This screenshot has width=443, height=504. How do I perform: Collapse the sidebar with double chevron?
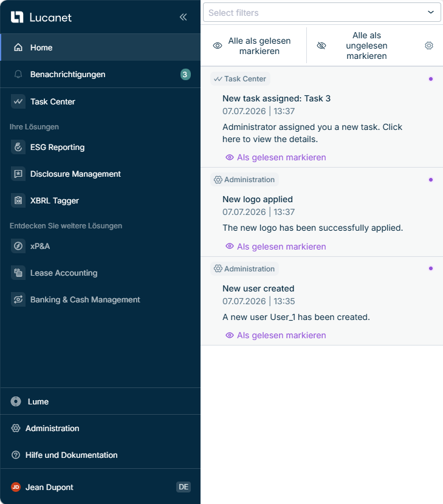[184, 17]
